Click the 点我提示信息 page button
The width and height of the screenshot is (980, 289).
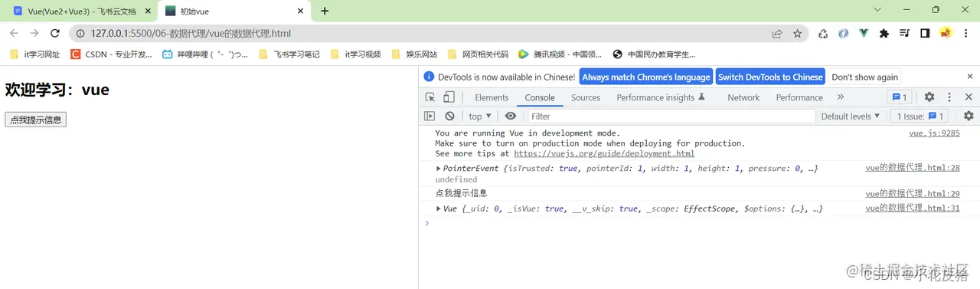(36, 120)
